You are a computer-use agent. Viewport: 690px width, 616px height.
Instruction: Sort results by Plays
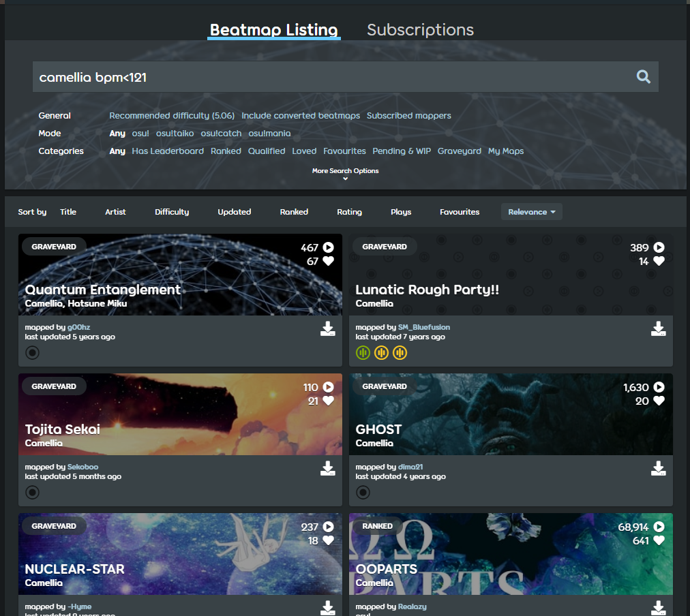tap(401, 212)
